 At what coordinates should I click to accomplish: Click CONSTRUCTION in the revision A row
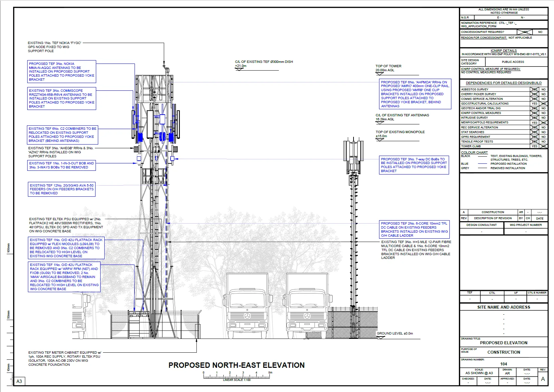493,212
